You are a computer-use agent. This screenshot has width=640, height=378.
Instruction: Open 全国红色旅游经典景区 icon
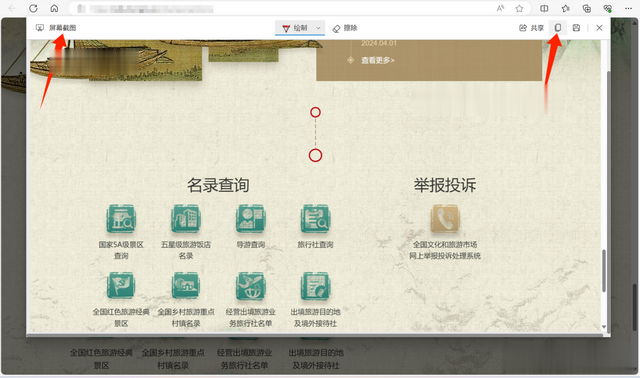[x=121, y=286]
